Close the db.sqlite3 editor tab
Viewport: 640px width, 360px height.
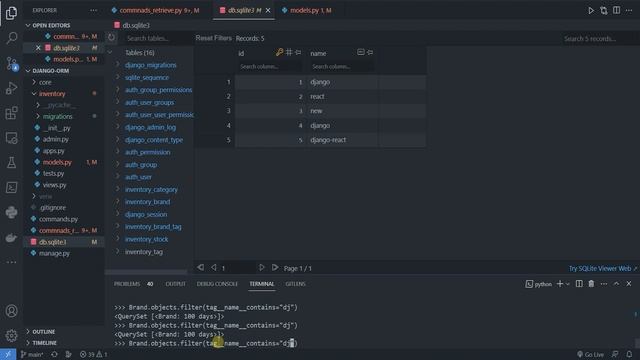268,11
